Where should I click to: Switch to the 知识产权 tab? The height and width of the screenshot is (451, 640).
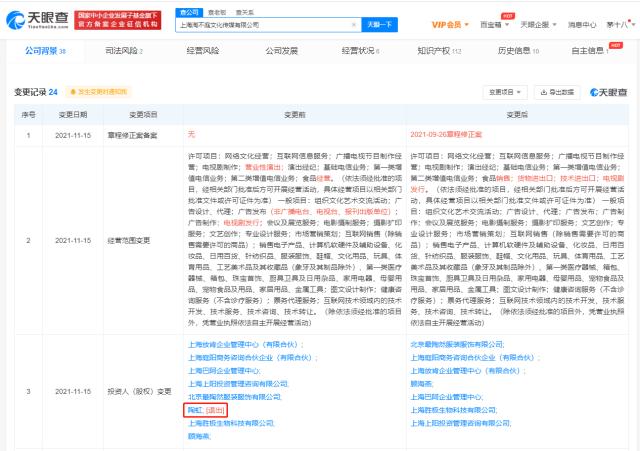(439, 51)
